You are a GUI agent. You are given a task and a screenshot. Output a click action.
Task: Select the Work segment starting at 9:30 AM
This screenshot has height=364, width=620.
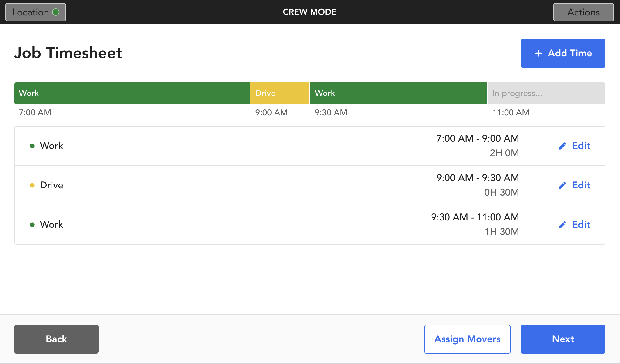(x=398, y=93)
